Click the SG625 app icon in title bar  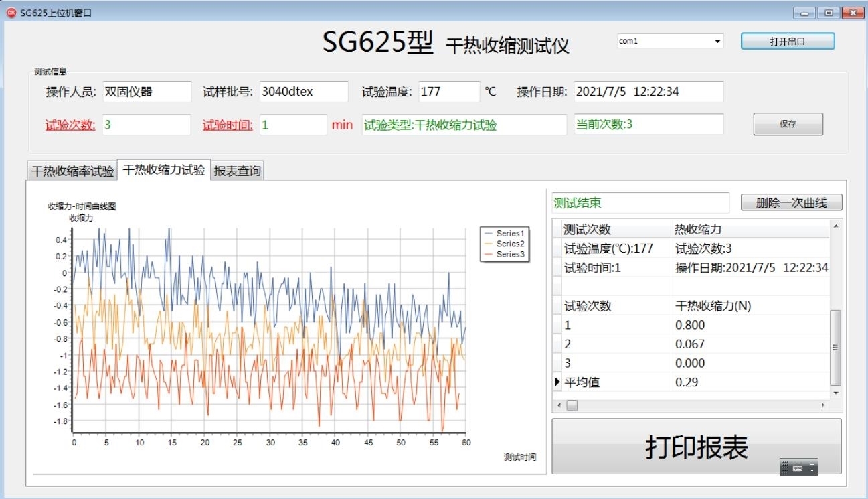pyautogui.click(x=11, y=13)
